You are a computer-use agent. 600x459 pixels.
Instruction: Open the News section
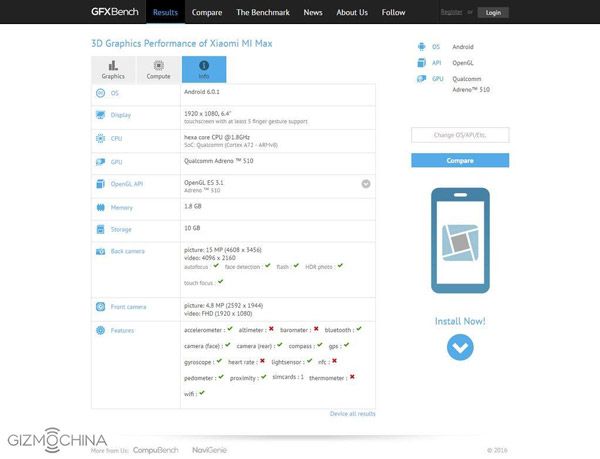313,12
